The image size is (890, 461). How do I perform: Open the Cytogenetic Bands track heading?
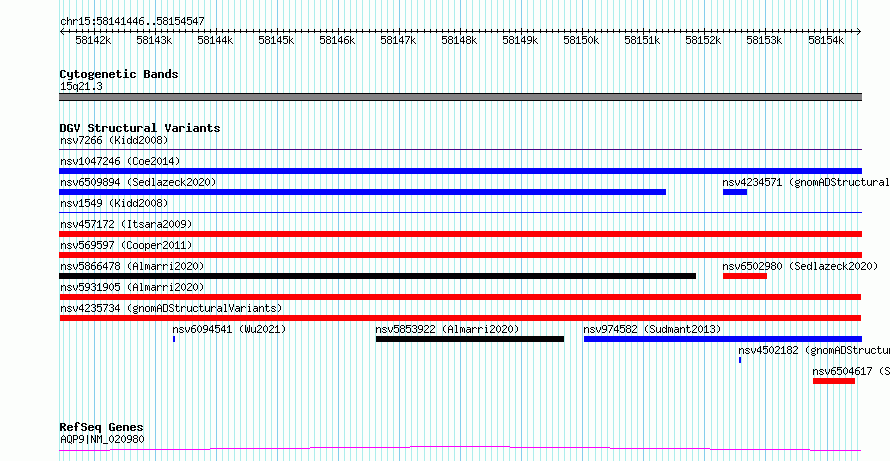pyautogui.click(x=119, y=74)
